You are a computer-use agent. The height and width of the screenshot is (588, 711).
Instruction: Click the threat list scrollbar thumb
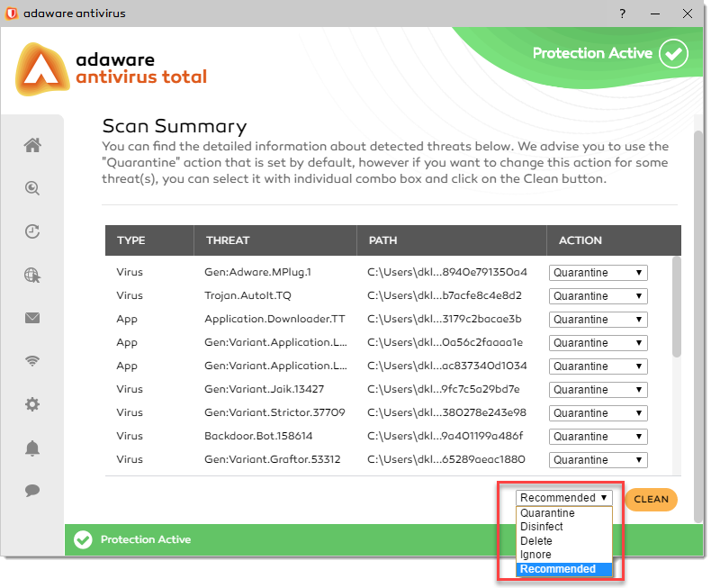click(x=677, y=307)
